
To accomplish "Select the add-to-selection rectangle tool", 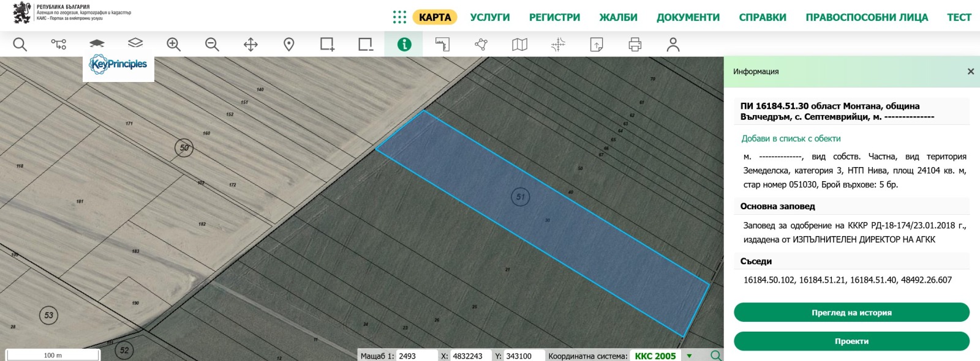I will (x=328, y=44).
